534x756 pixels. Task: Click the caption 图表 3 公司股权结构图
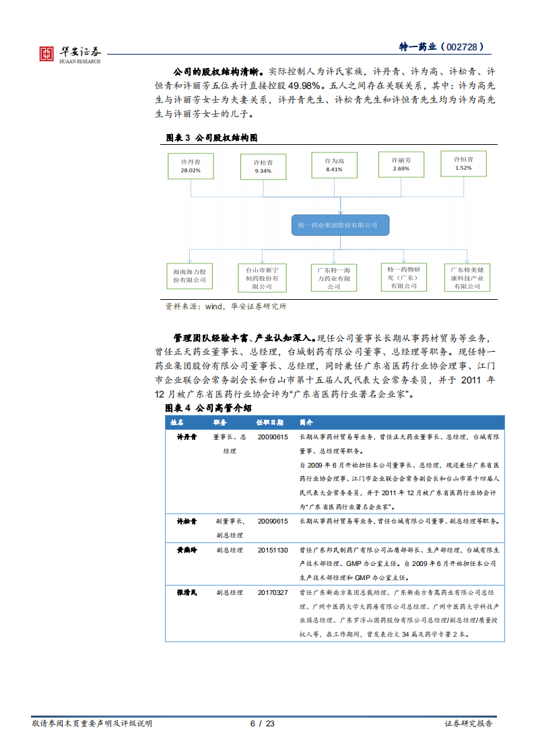pos(211,138)
